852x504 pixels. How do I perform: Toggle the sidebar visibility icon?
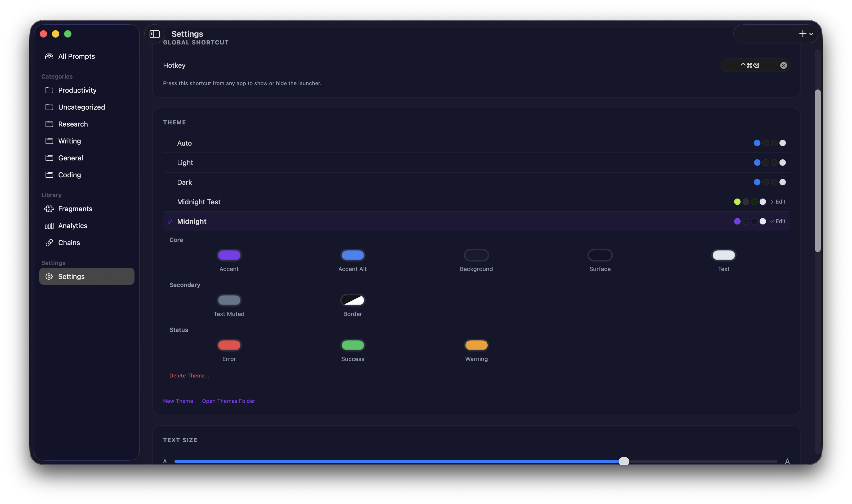pos(155,34)
